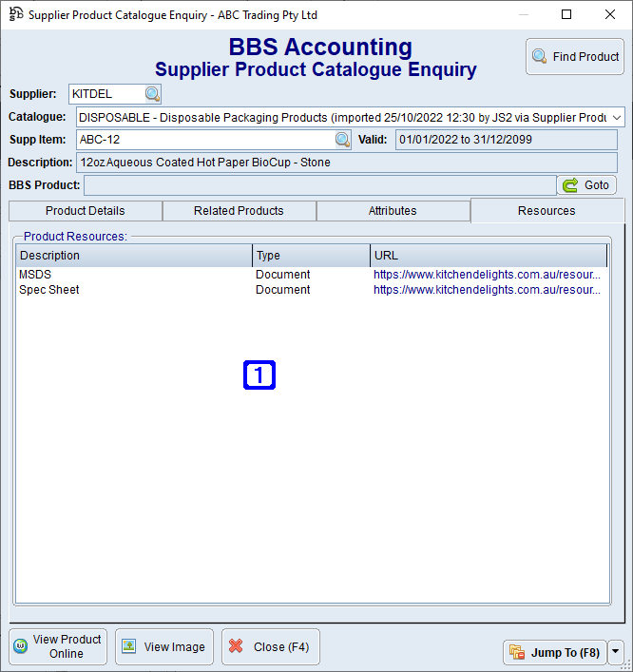Open the MSDS document URL link
The width and height of the screenshot is (633, 672).
click(x=487, y=275)
